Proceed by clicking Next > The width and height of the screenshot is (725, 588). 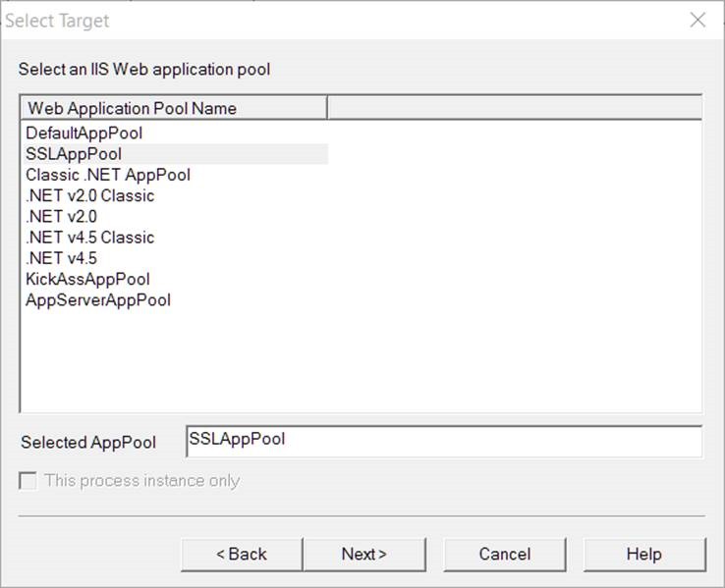coord(363,555)
